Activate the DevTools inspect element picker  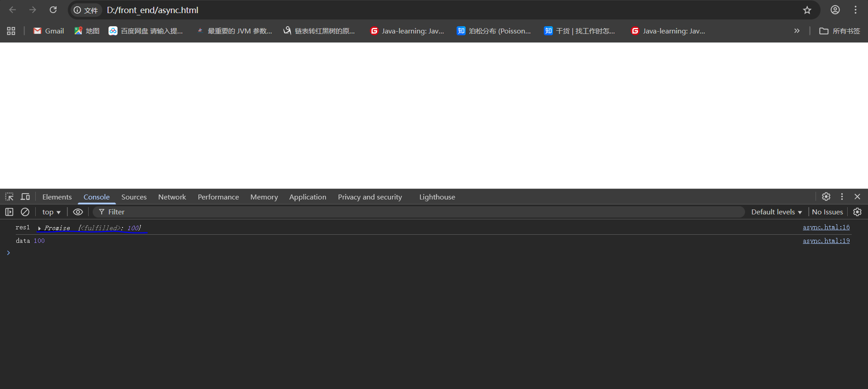[9, 197]
